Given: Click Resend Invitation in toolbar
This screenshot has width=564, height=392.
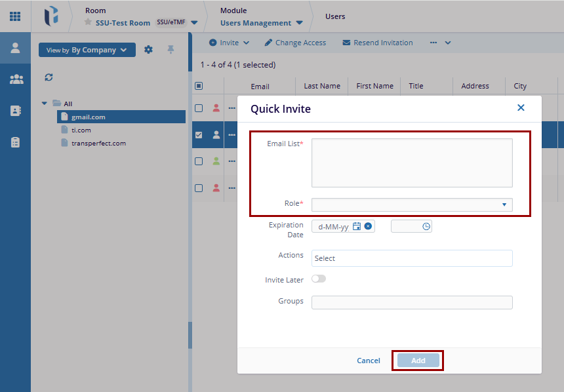Looking at the screenshot, I should pos(378,43).
